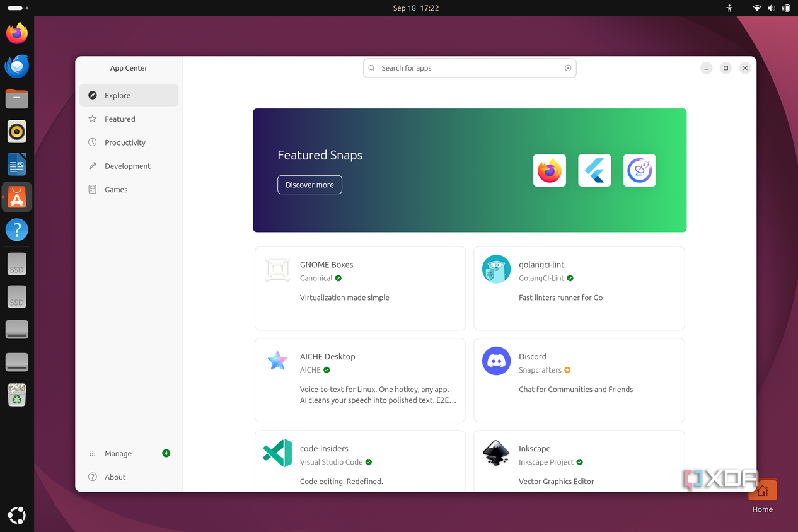Open the golangci-lint app title
This screenshot has width=798, height=532.
click(541, 265)
